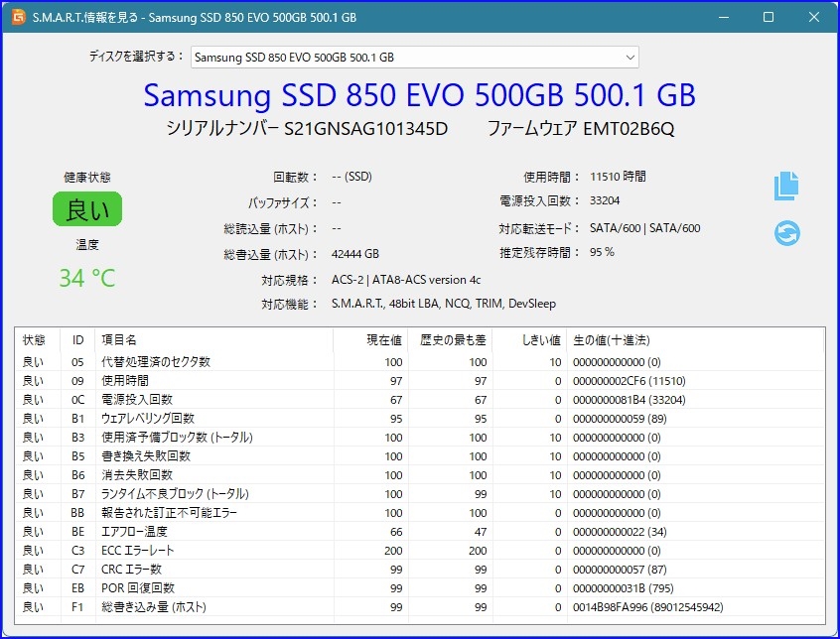Click raw value 000000000057 (87)
Image resolution: width=840 pixels, height=639 pixels.
pyautogui.click(x=620, y=570)
